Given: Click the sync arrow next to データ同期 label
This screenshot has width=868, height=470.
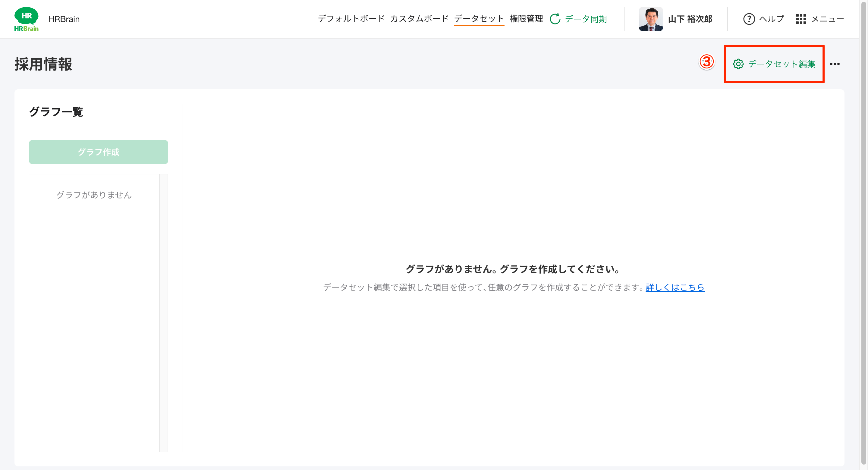Looking at the screenshot, I should (x=554, y=19).
